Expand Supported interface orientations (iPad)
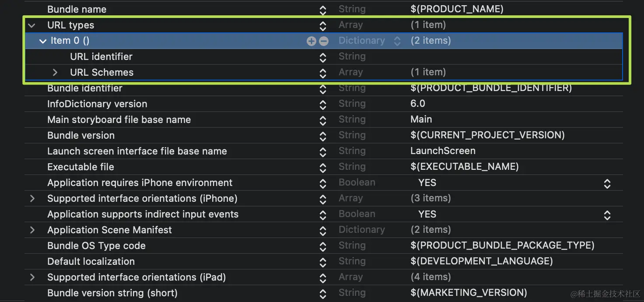 (x=32, y=277)
